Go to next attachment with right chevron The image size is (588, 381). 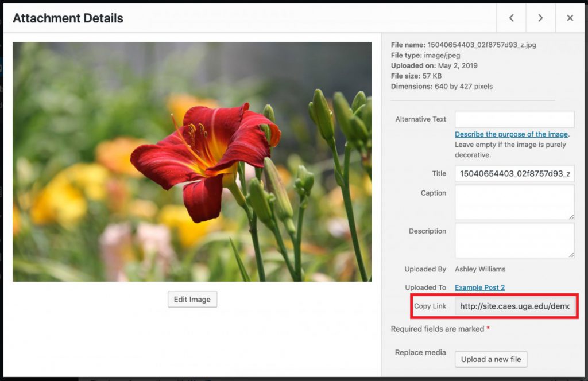point(540,18)
